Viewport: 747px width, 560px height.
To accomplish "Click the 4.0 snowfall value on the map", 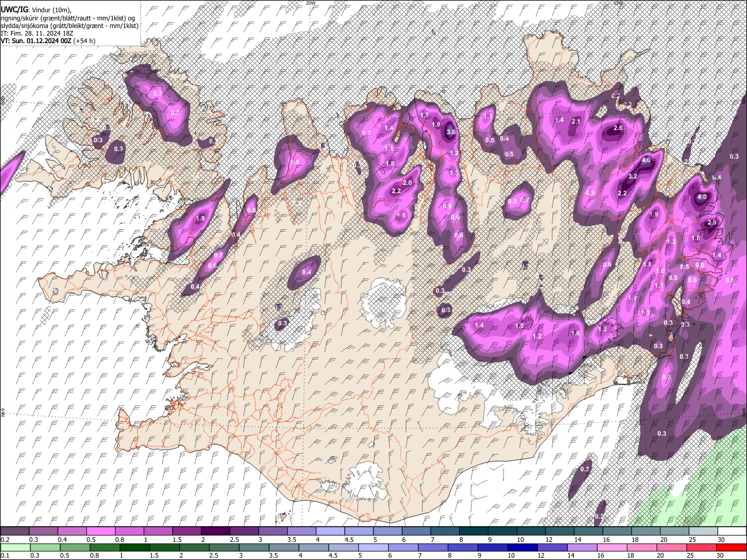I will click(x=646, y=160).
